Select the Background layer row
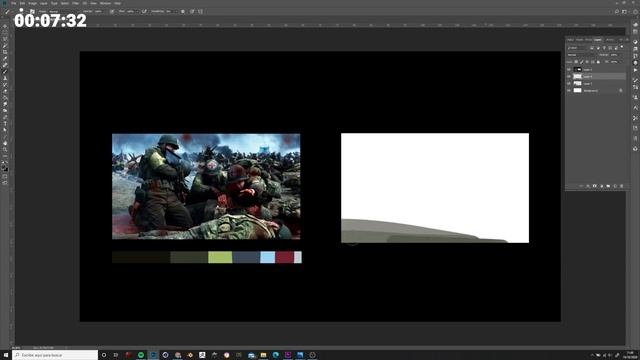Image resolution: width=640 pixels, height=360 pixels. [596, 90]
